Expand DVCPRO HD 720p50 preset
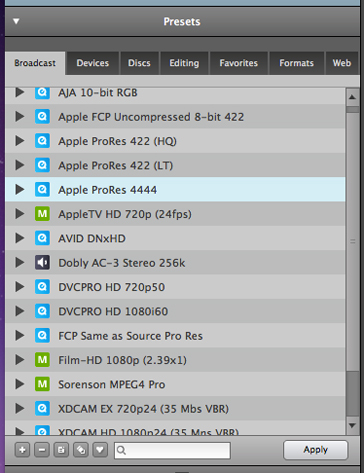 point(20,287)
